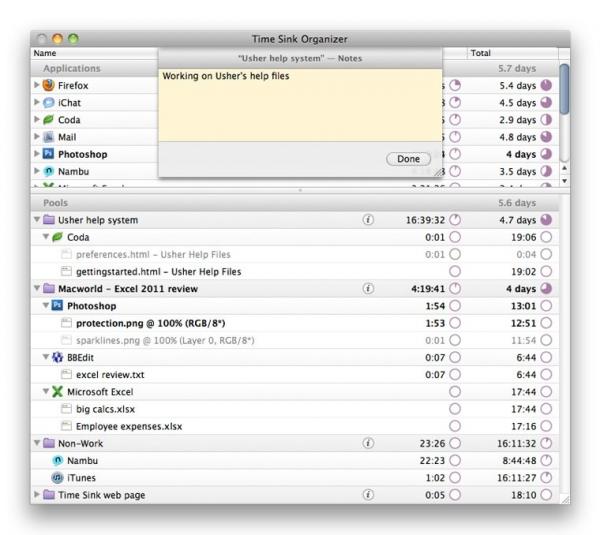Collapse the Microsoft Excel group

pos(46,391)
